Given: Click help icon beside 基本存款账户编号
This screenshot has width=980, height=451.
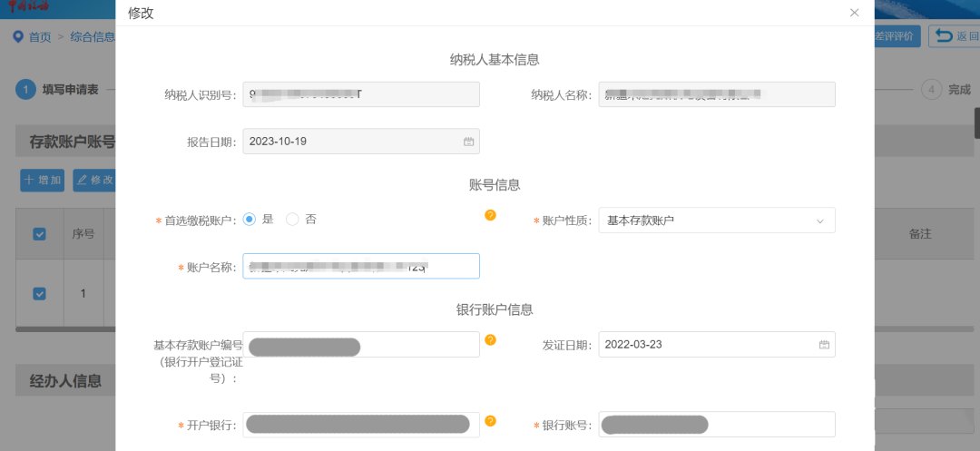Looking at the screenshot, I should (490, 339).
